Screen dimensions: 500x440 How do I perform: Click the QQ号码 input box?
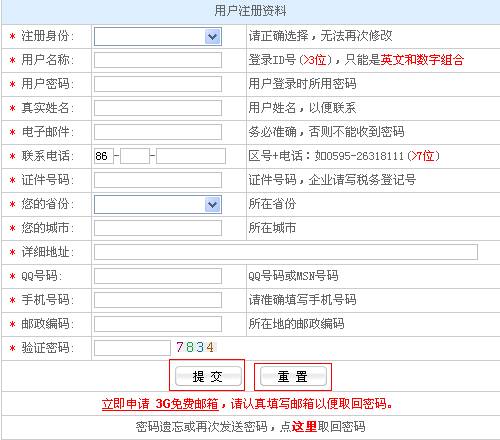158,276
